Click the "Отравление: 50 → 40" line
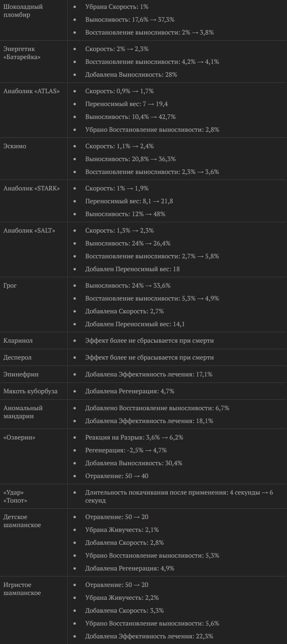This screenshot has height=644, width=287. click(x=117, y=476)
